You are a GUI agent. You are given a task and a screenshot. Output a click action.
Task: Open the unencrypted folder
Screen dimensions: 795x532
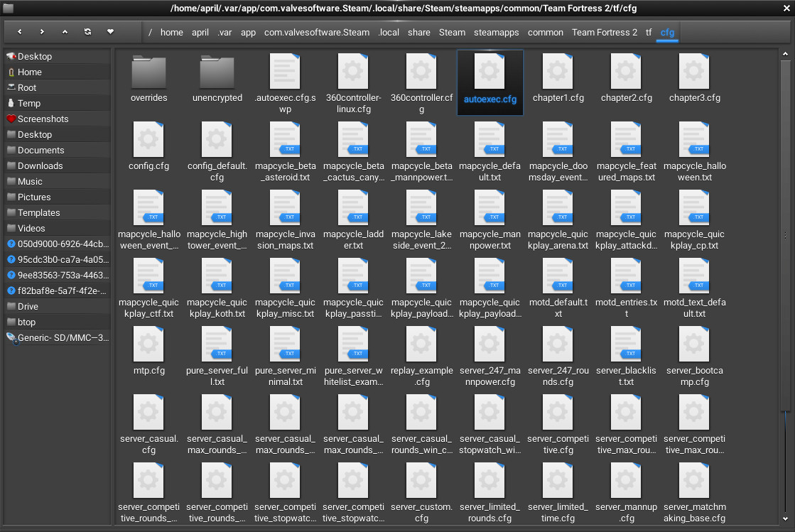(217, 79)
